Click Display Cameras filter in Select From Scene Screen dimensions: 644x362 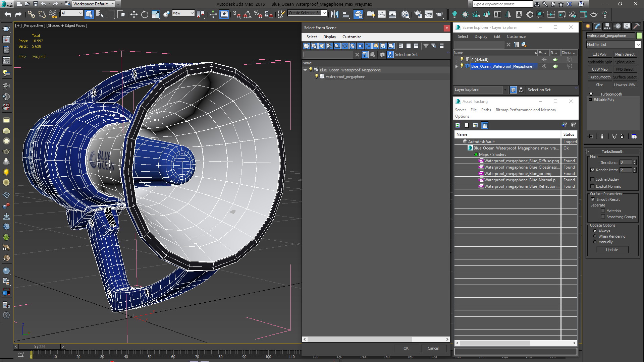tap(329, 46)
